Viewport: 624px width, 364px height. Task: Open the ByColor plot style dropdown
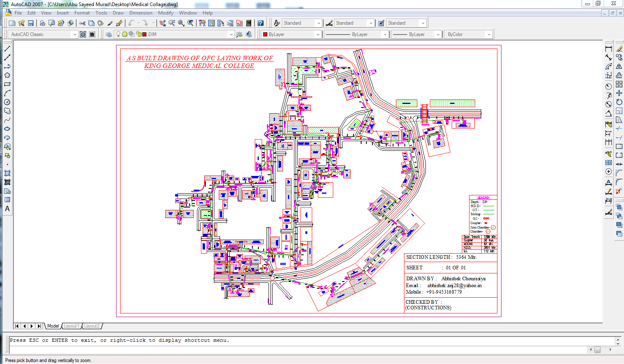point(489,34)
